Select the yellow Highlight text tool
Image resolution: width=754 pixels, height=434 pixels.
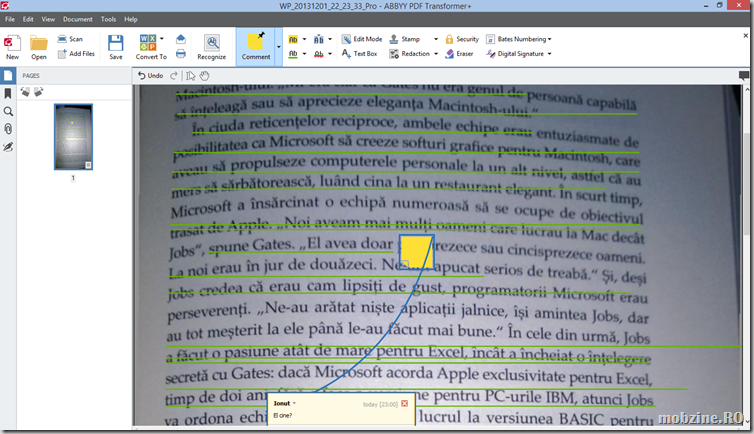coord(293,39)
